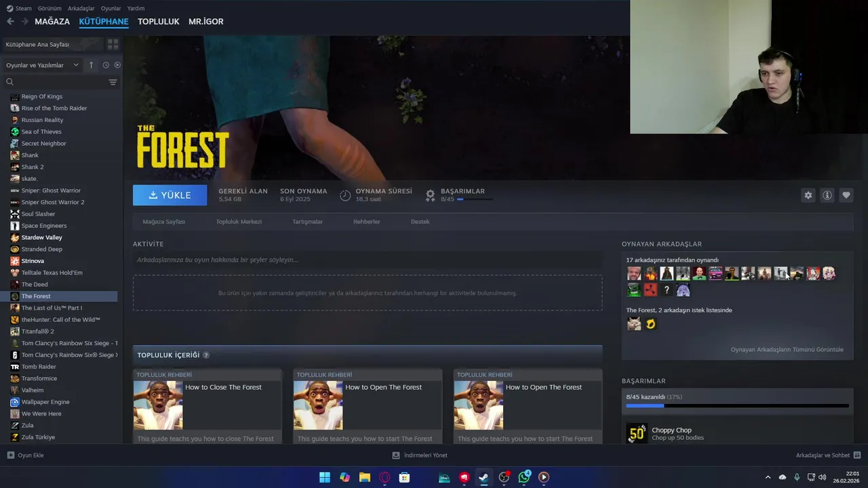Image resolution: width=868 pixels, height=488 pixels.
Task: Open Destek link
Action: pyautogui.click(x=420, y=222)
